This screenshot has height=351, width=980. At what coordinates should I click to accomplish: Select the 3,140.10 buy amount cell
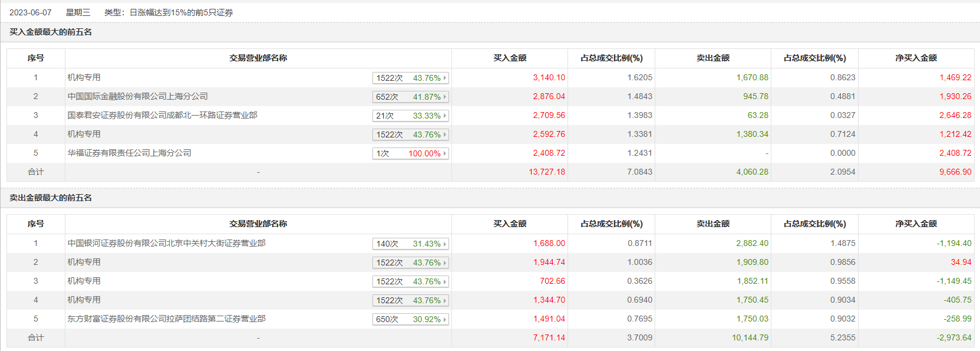point(549,77)
